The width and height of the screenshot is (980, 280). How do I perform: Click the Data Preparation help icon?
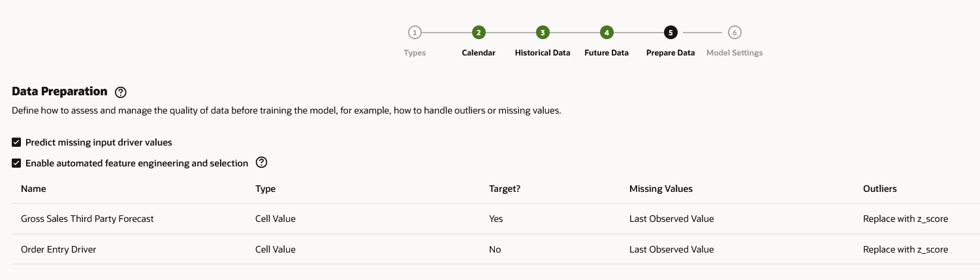[x=120, y=92]
